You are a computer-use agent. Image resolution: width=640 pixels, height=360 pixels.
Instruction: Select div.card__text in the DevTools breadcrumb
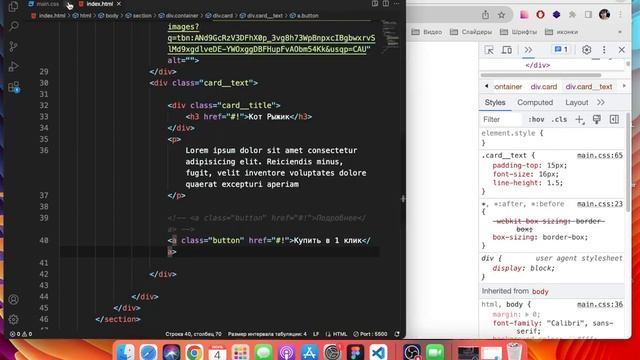(589, 87)
